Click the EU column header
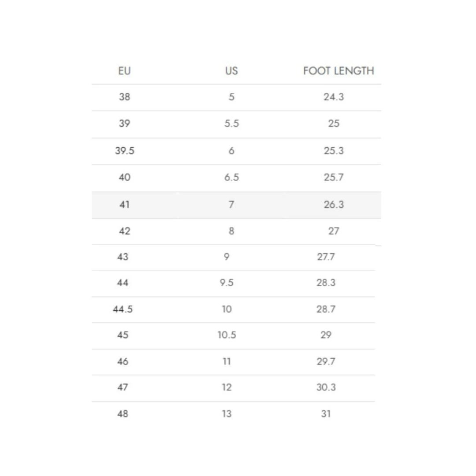This screenshot has height=476, width=476. pyautogui.click(x=124, y=71)
